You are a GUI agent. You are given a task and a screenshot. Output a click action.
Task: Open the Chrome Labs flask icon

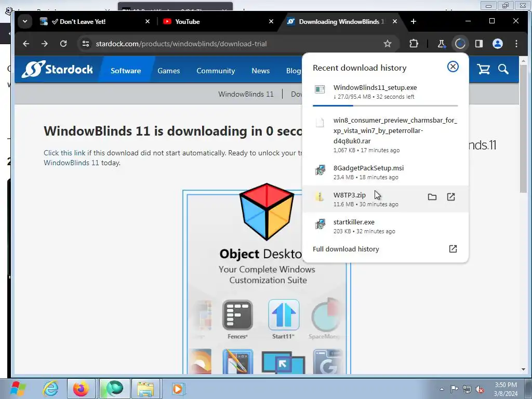coord(441,44)
